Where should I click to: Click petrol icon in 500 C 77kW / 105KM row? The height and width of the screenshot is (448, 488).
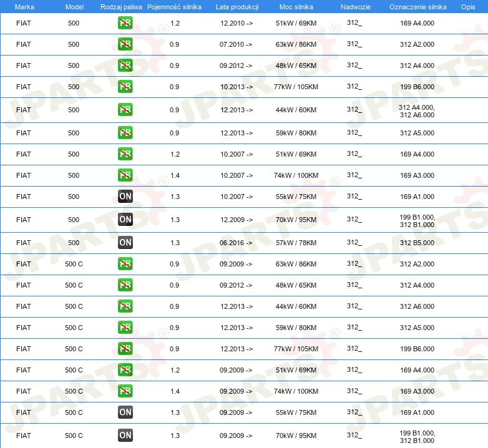(125, 348)
